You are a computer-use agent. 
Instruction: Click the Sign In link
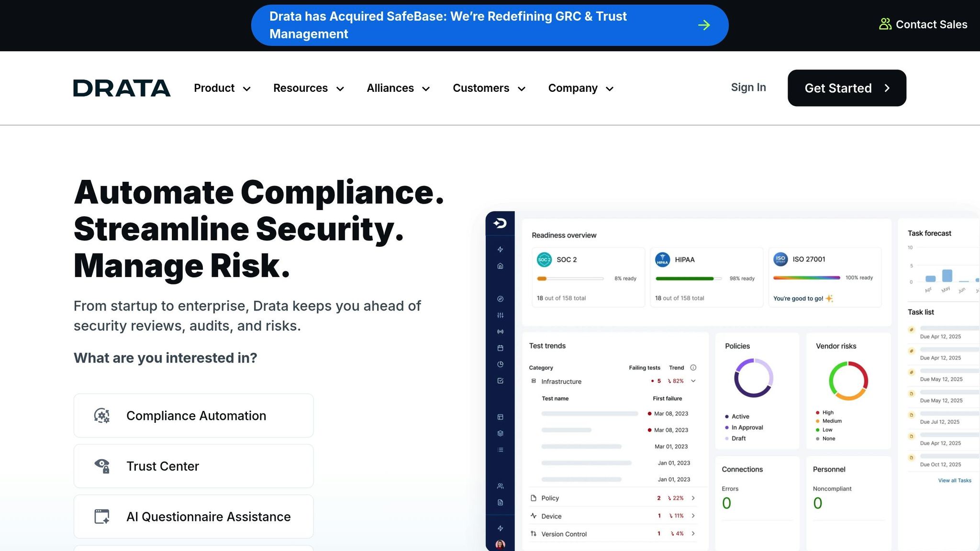(748, 88)
